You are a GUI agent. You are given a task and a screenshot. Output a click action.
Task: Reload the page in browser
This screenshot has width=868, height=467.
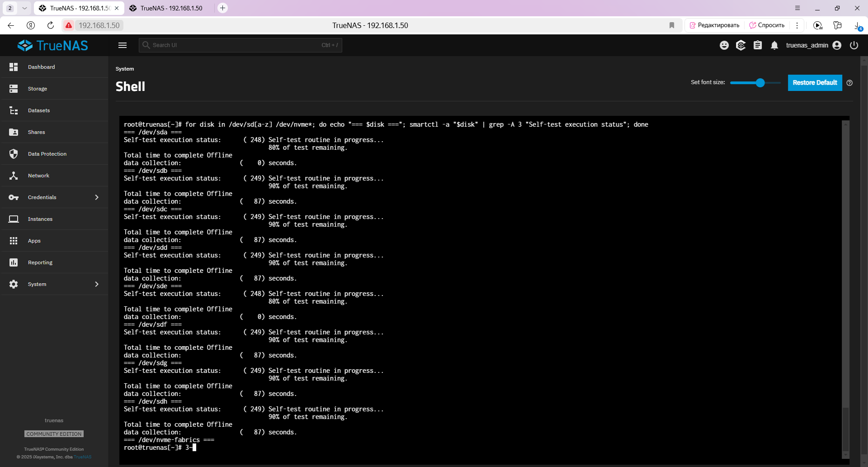(x=51, y=25)
